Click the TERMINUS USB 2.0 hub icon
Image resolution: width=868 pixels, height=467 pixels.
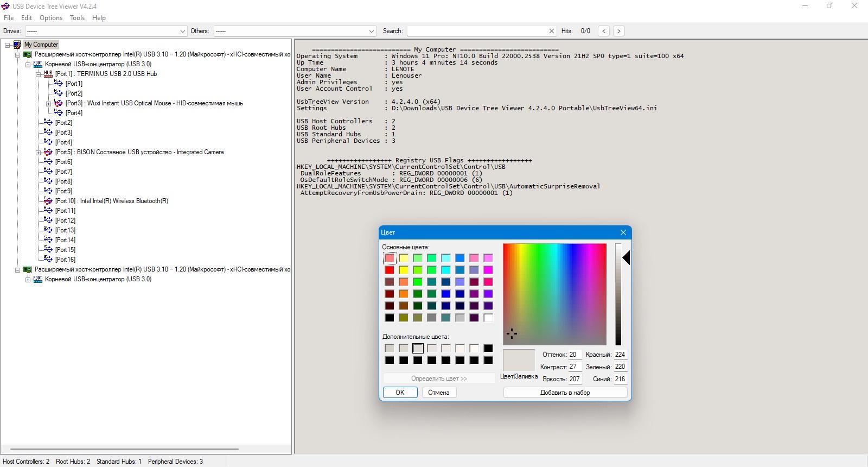[48, 74]
